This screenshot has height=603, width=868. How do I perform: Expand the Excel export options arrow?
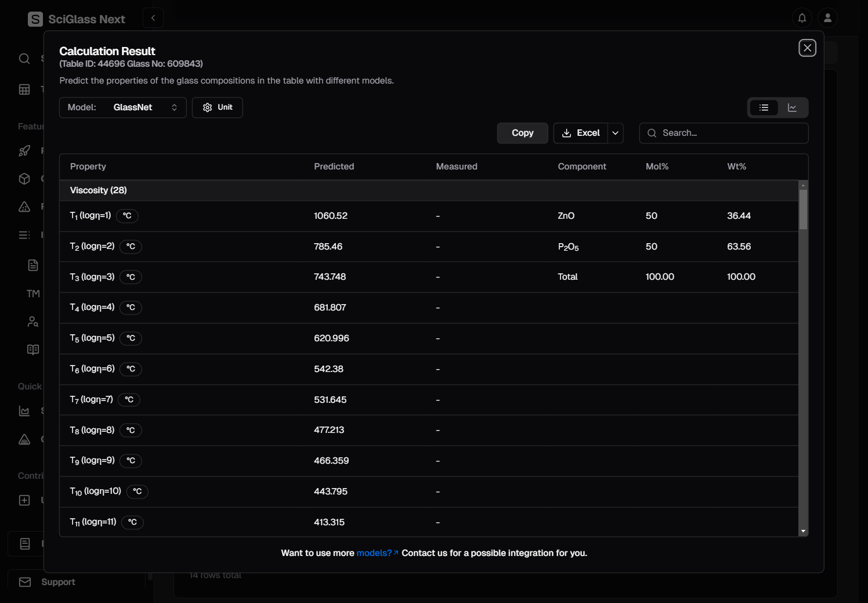pos(616,133)
